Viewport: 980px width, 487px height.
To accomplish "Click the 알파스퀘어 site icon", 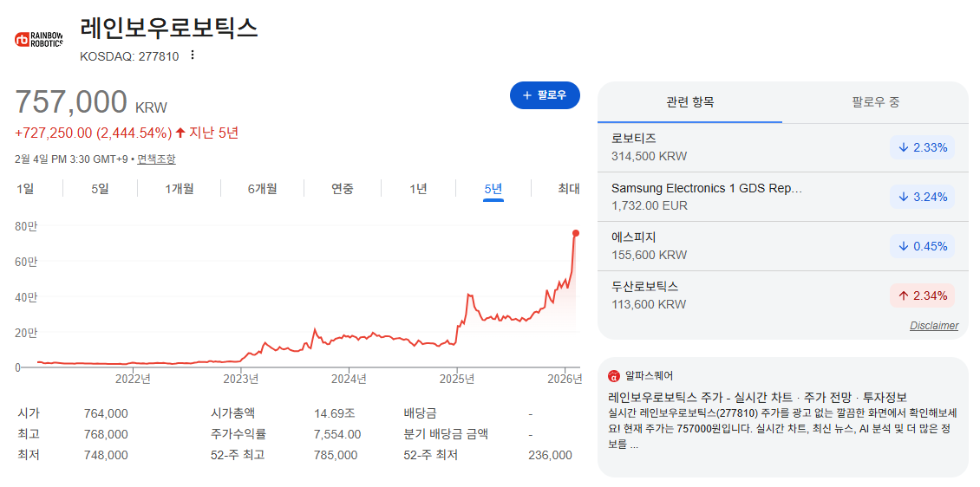I will coord(613,376).
